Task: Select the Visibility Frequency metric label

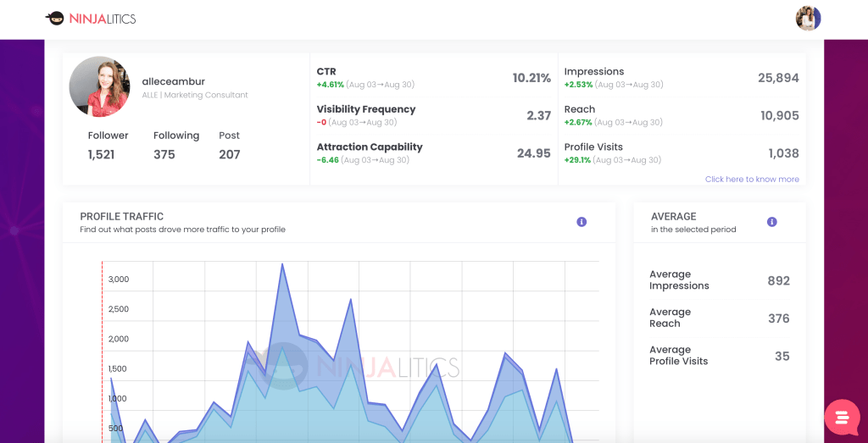Action: click(x=365, y=109)
